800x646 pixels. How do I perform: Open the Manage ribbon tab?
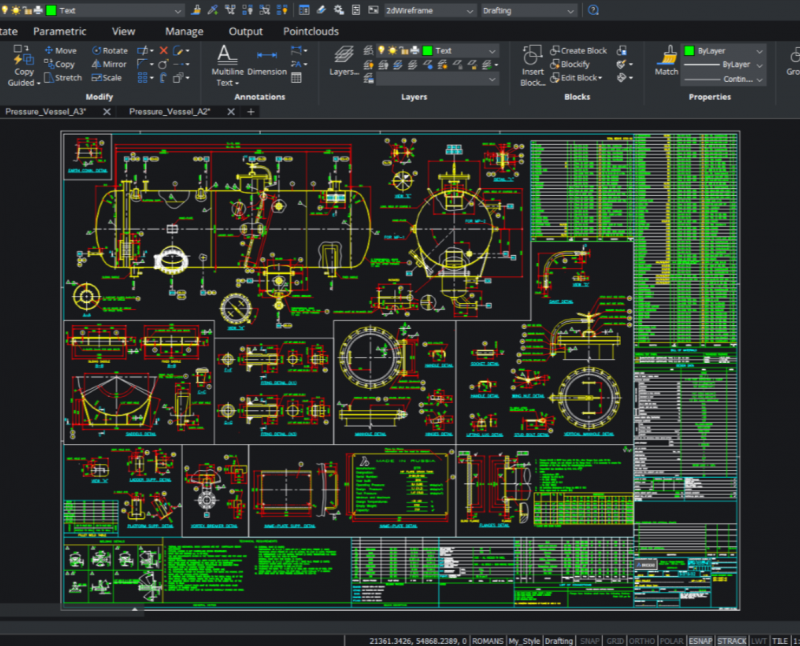(x=184, y=31)
